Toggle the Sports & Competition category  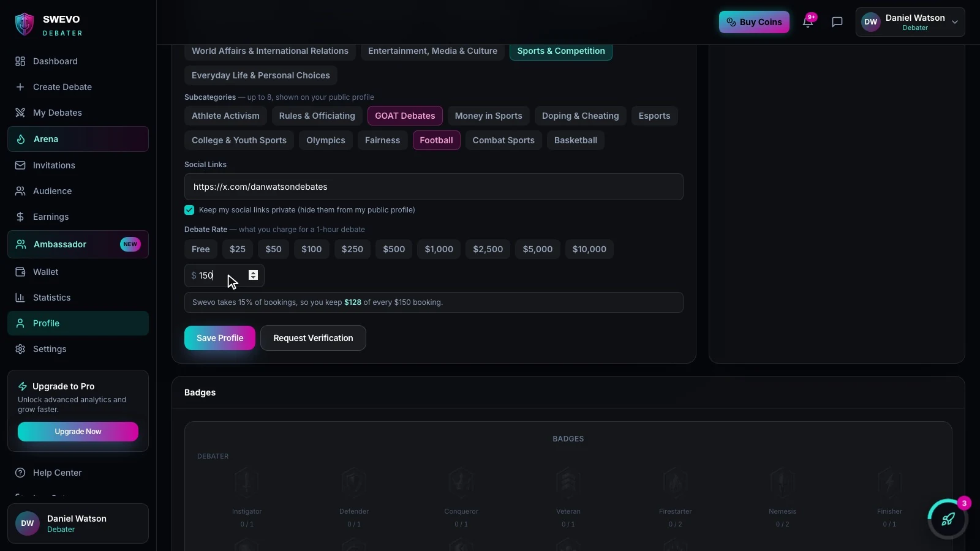tap(561, 51)
